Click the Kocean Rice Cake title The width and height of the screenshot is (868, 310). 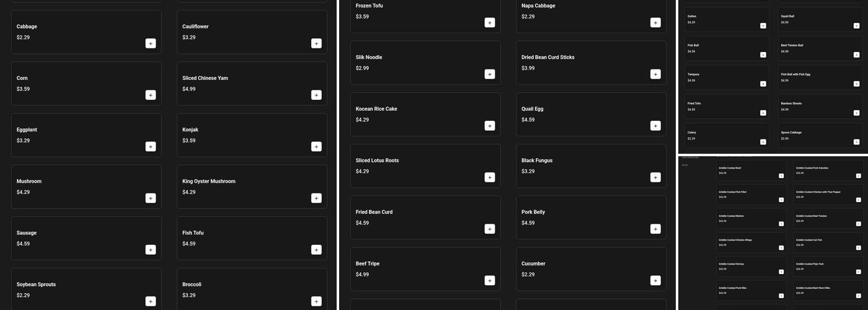pyautogui.click(x=376, y=109)
